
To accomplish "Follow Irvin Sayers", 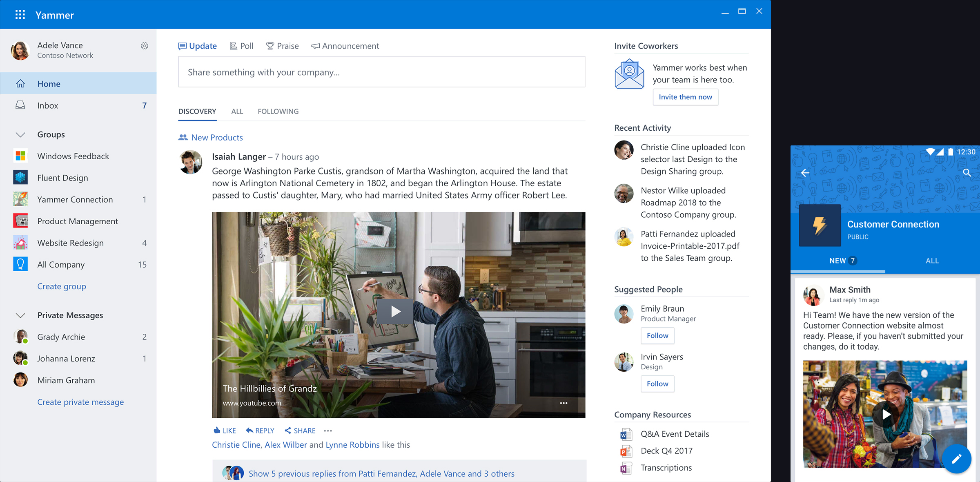I will 657,384.
